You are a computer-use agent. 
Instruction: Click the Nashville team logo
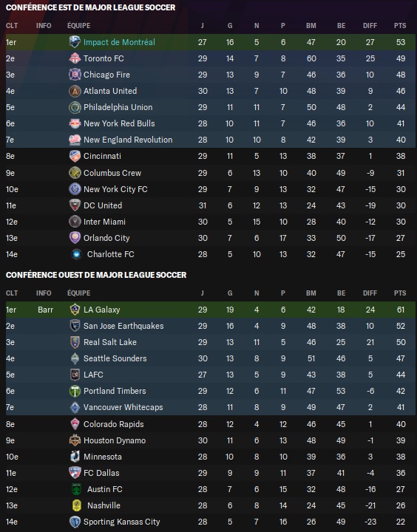(77, 505)
